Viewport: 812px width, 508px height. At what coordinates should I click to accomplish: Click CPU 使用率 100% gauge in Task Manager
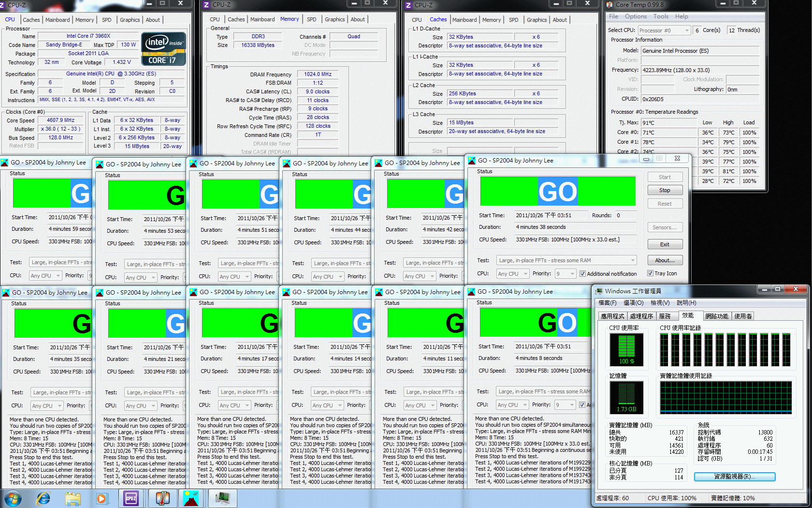626,349
